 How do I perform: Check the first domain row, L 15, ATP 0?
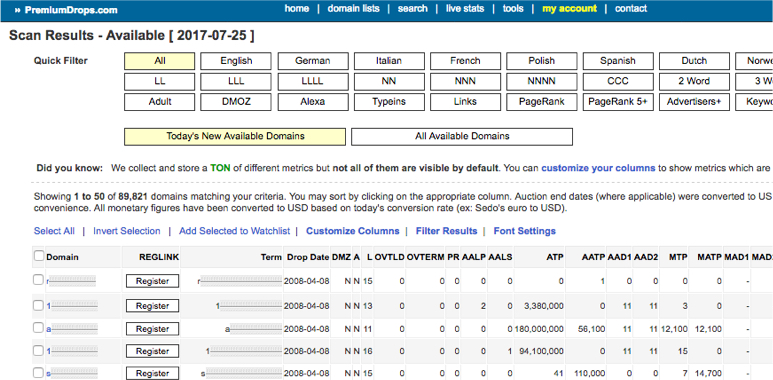[x=38, y=280]
